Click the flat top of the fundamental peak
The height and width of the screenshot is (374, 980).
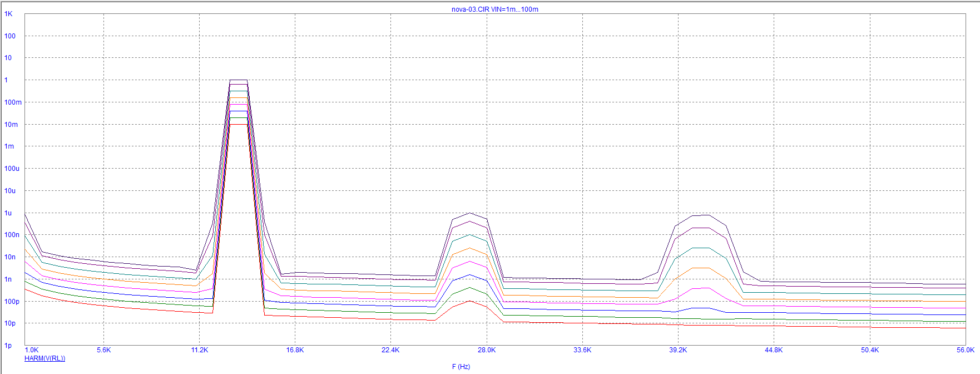[x=239, y=80]
